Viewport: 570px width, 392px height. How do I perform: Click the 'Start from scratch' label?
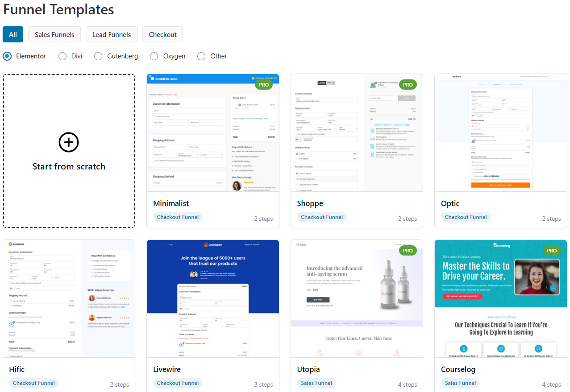[x=69, y=166]
